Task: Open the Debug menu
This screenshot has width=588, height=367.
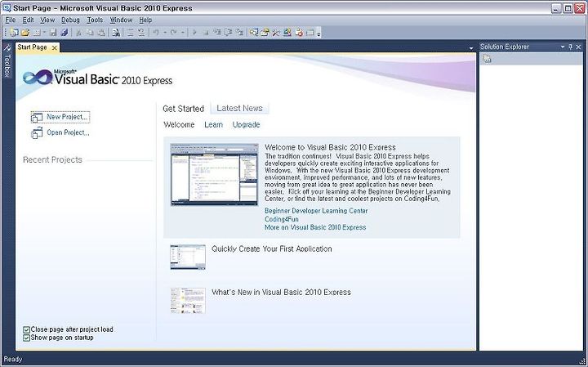Action: tap(70, 20)
